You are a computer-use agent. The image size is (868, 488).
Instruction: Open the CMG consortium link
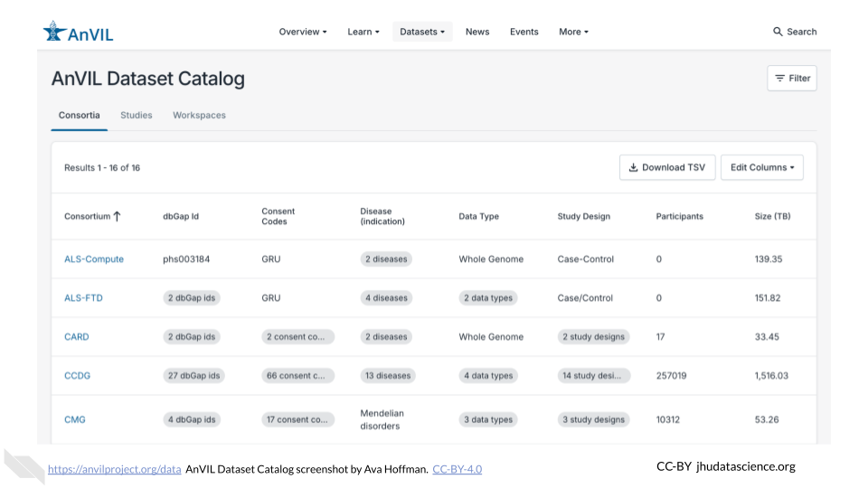(75, 419)
